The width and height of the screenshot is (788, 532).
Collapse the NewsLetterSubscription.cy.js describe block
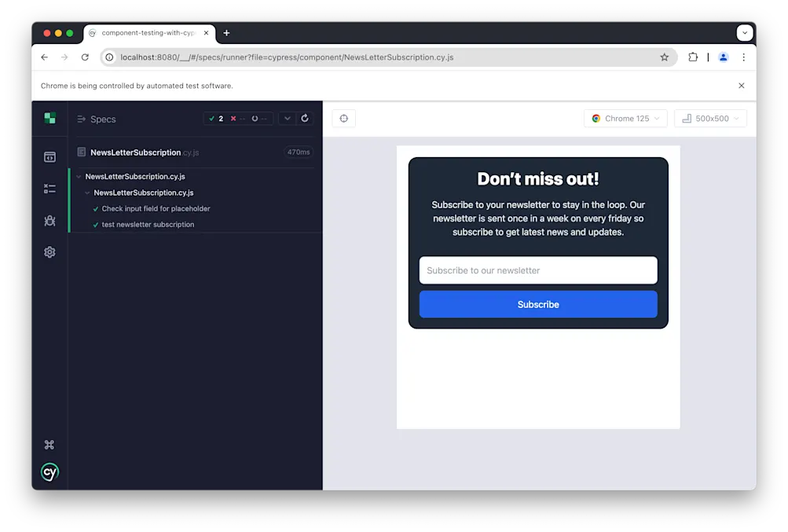[143, 193]
